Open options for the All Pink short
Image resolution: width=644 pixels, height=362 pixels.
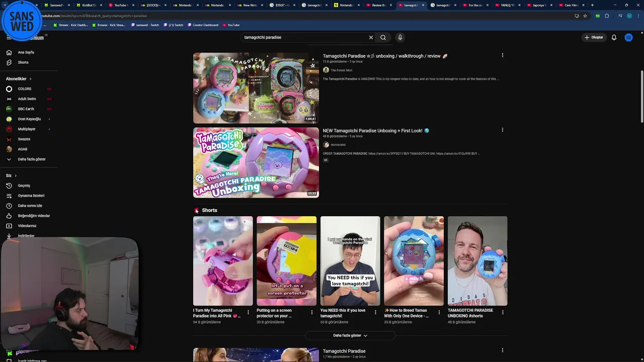point(248,312)
